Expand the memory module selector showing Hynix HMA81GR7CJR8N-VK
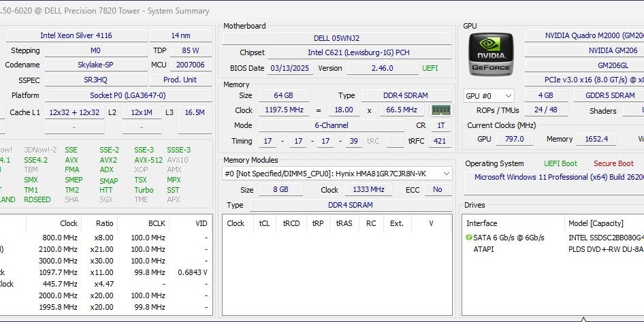The image size is (644, 322). pyautogui.click(x=337, y=174)
